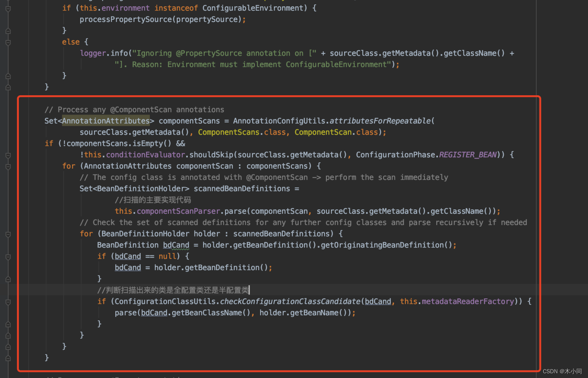
Task: Click the 'ConfigurationClassUtils' class name
Action: click(165, 302)
